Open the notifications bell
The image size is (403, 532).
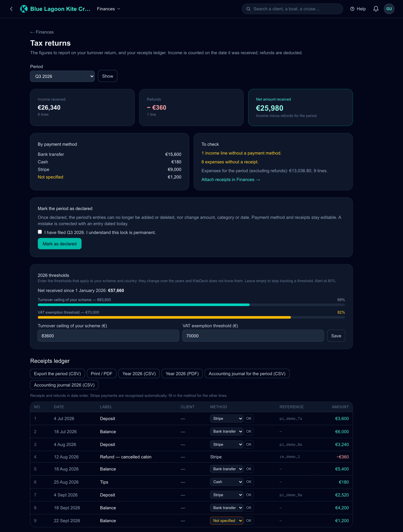(x=376, y=9)
